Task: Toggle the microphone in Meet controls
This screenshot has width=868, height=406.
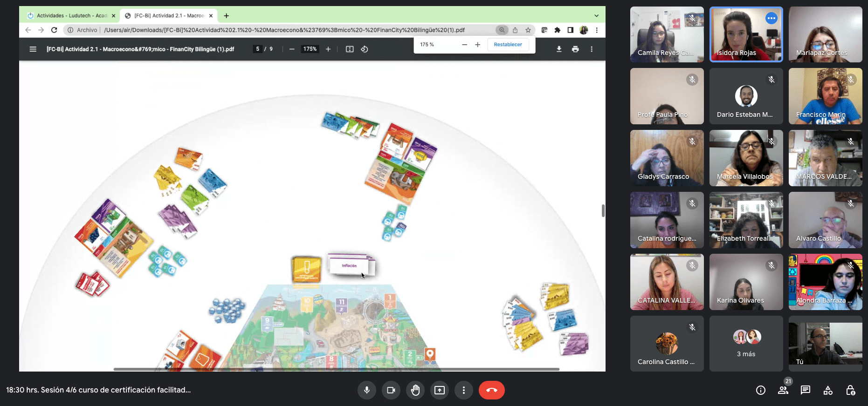Action: 367,390
